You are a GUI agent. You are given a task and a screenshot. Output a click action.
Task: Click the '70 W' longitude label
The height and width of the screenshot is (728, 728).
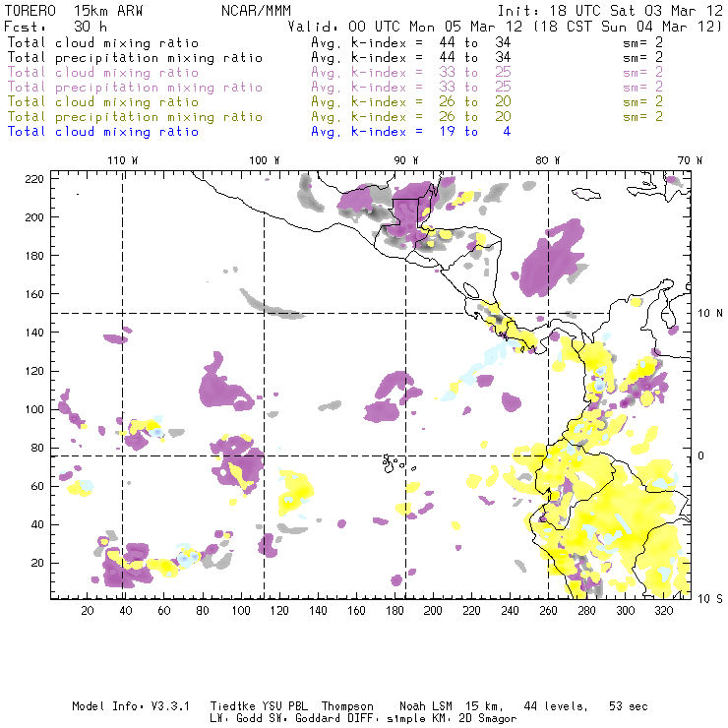point(690,160)
